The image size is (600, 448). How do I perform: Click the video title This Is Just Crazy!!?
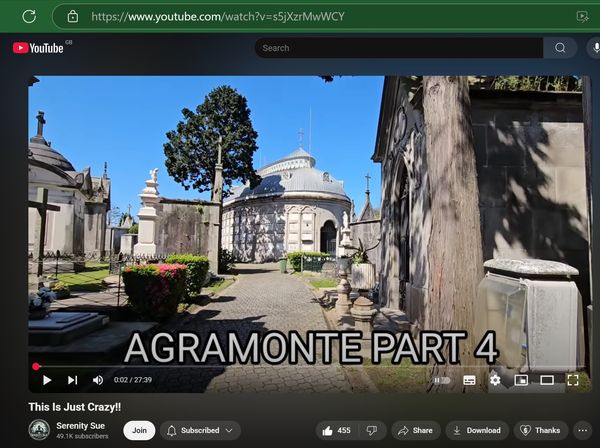pos(75,407)
